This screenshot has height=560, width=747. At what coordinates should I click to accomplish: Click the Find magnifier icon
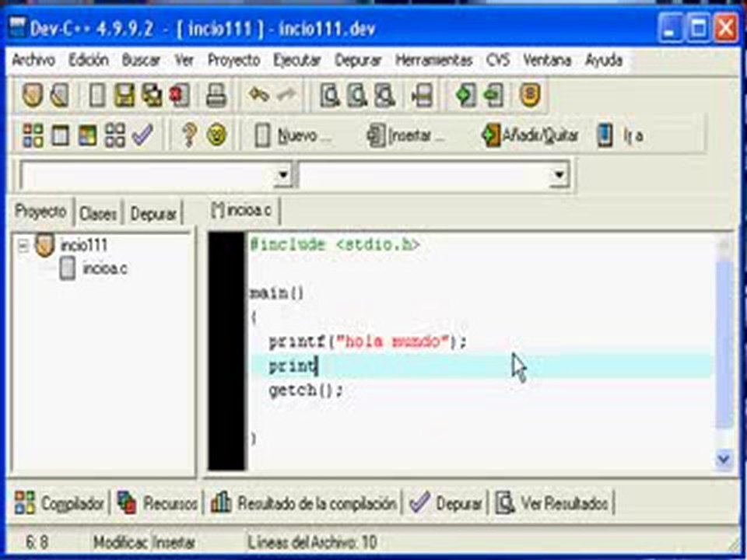(x=330, y=95)
